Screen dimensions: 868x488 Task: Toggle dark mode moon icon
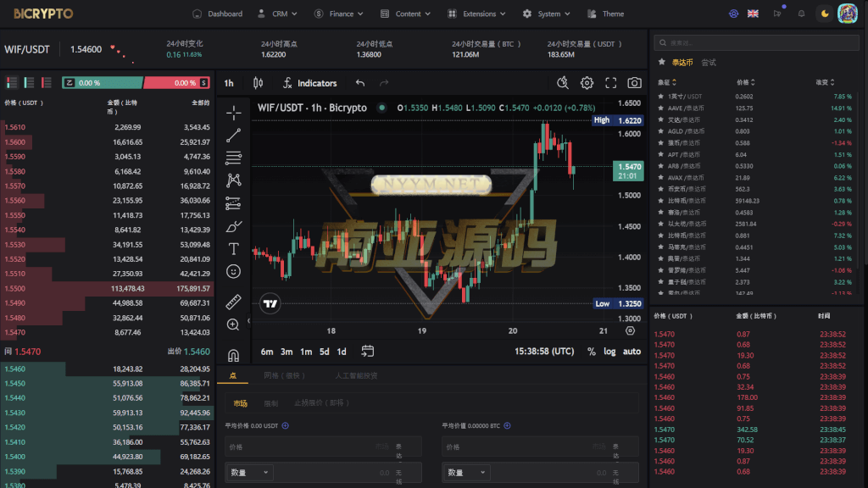click(825, 14)
